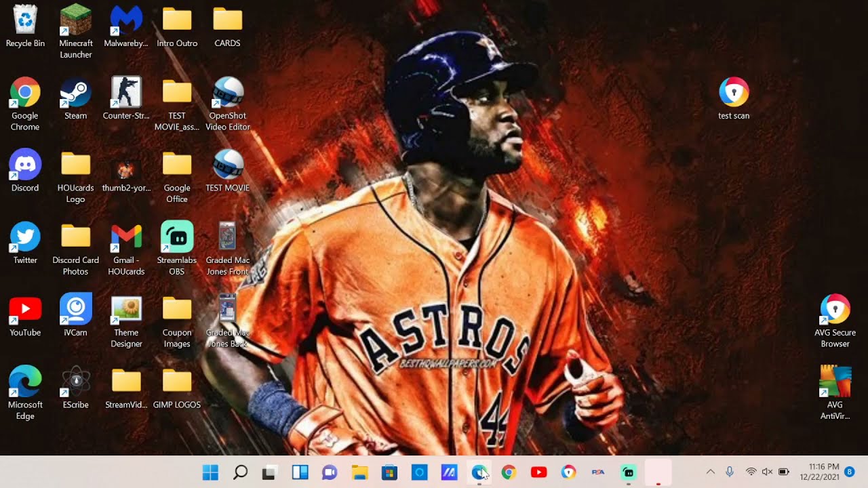Viewport: 868px width, 488px height.
Task: Select the GIMP LOGOS folder
Action: coord(177,388)
